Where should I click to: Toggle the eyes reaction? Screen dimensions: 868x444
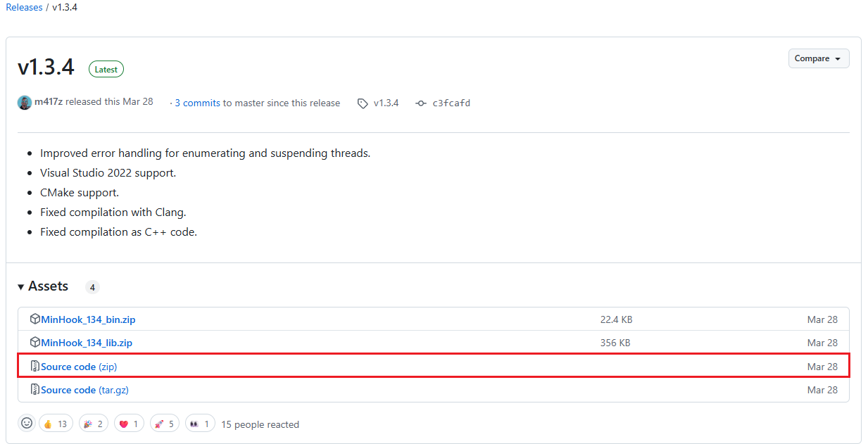click(200, 424)
